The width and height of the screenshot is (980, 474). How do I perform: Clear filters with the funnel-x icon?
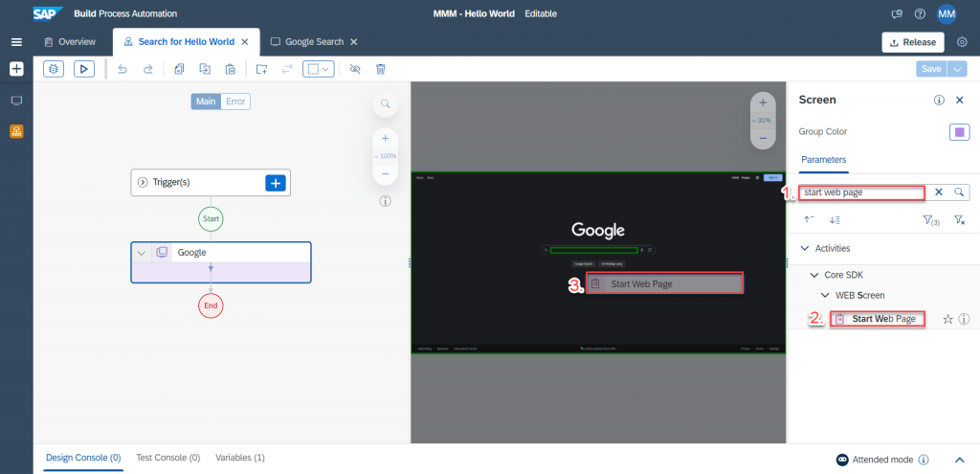pos(960,219)
